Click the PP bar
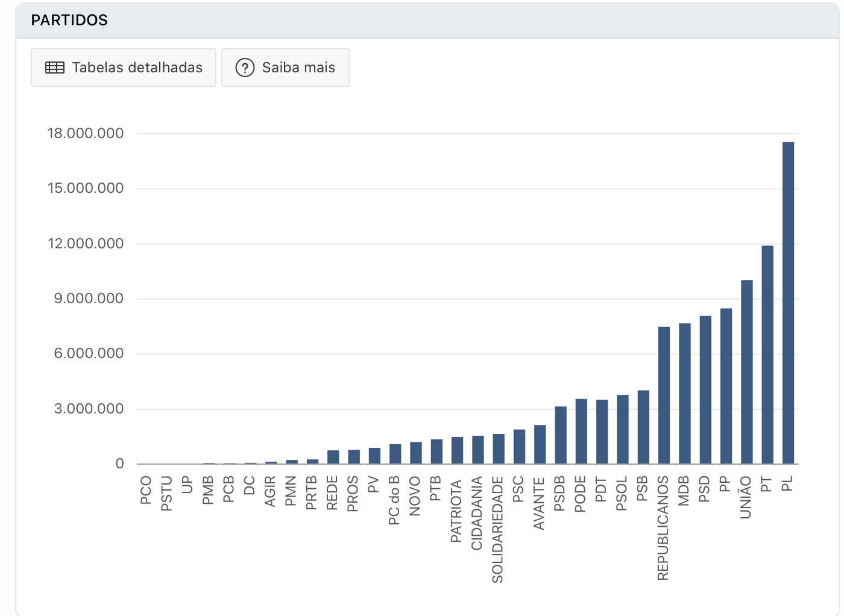The image size is (844, 616). (x=726, y=386)
